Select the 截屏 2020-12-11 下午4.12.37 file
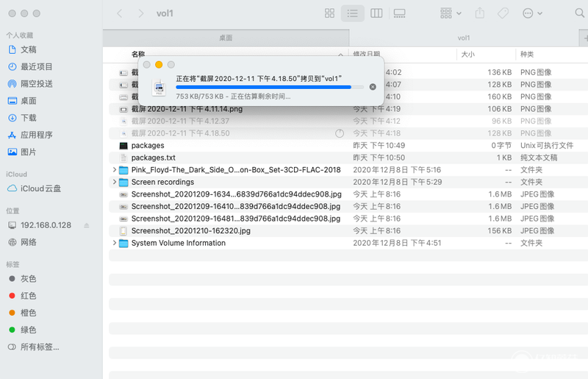 pos(180,121)
